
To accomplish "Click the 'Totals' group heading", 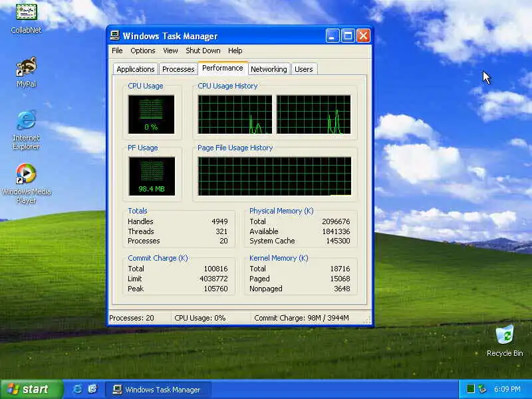I will click(x=138, y=211).
